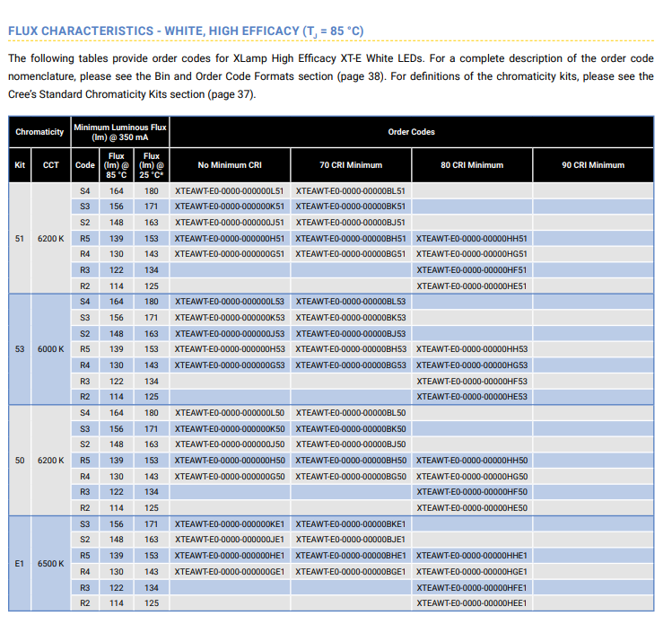Click the CCT column header
The height and width of the screenshot is (624, 672).
tap(50, 165)
